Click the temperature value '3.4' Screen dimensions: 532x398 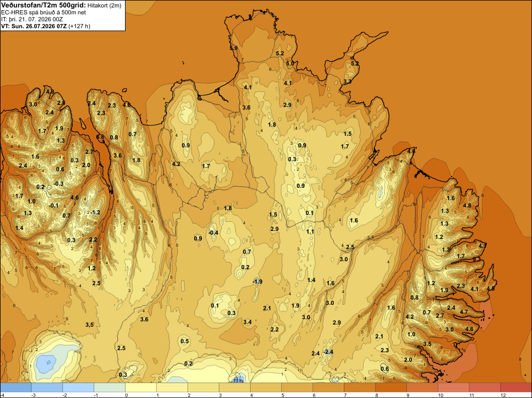[x=247, y=322]
